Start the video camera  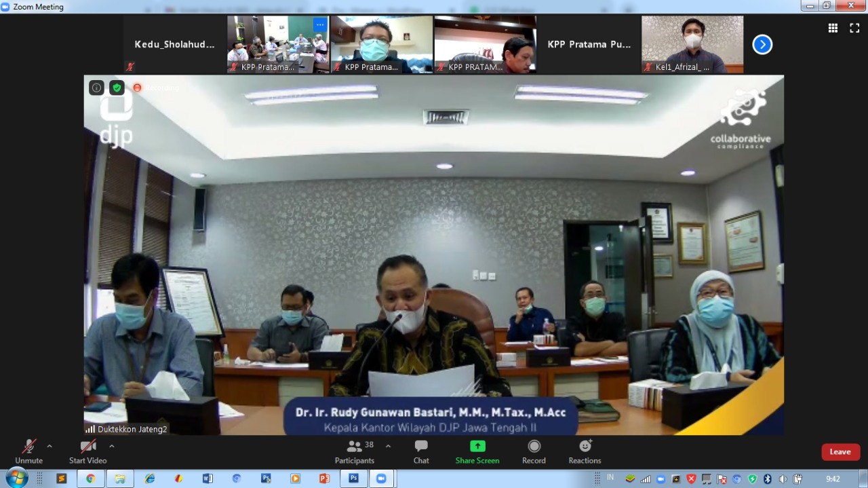coord(87,451)
